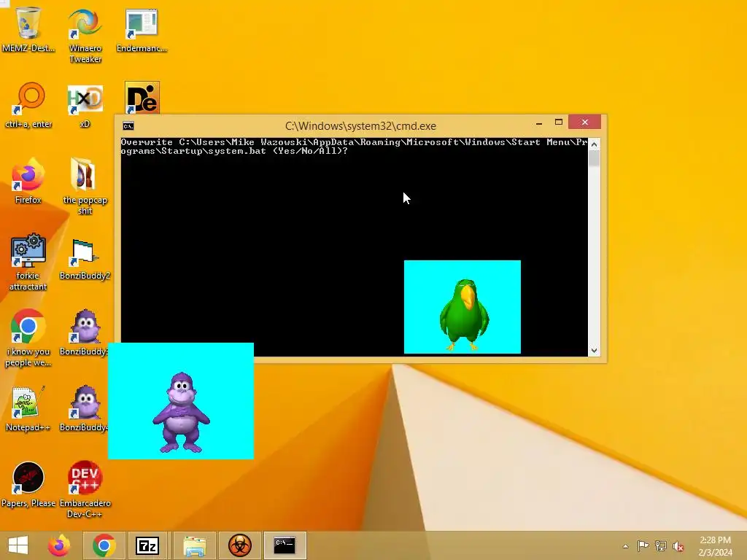Open the Windows Start button
This screenshot has width=747, height=560.
pyautogui.click(x=18, y=545)
